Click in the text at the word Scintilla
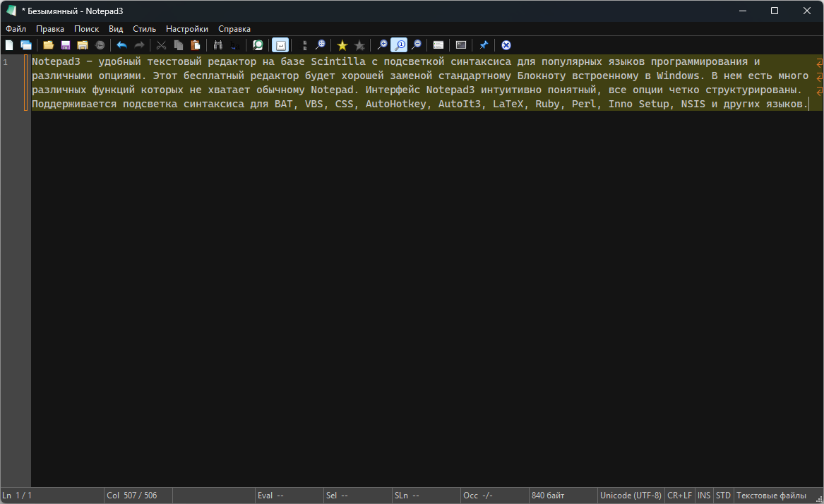This screenshot has width=824, height=504. [338, 62]
